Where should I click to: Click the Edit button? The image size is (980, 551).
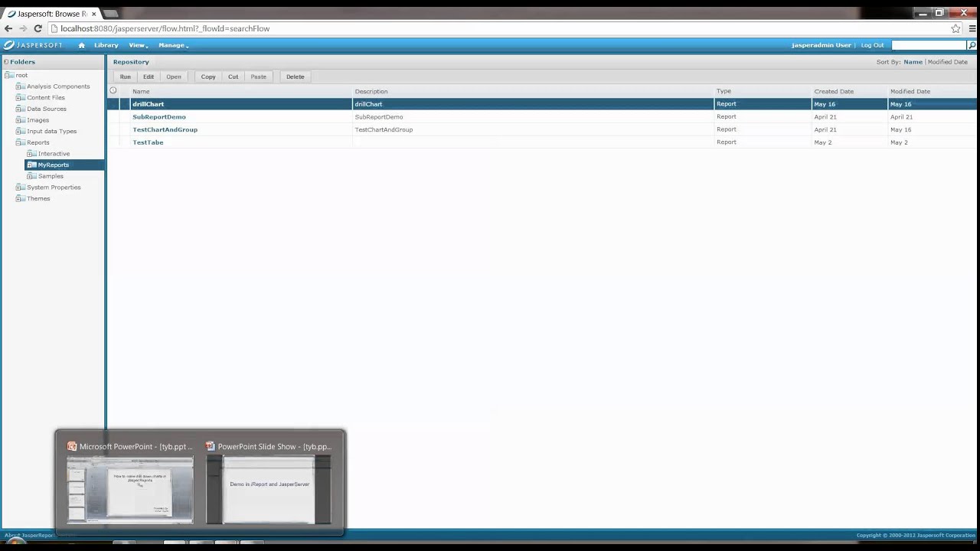pyautogui.click(x=149, y=77)
